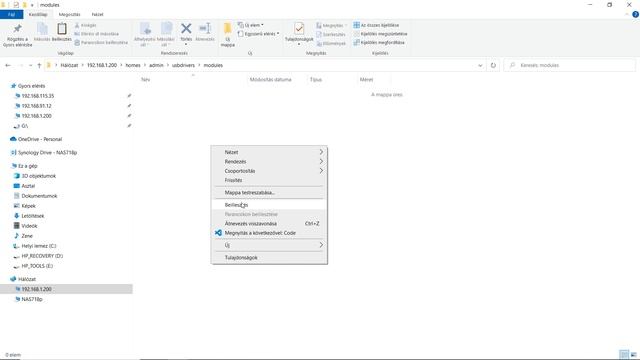
Task: Choose Átnevezés visszavonása in context menu
Action: (x=269, y=224)
